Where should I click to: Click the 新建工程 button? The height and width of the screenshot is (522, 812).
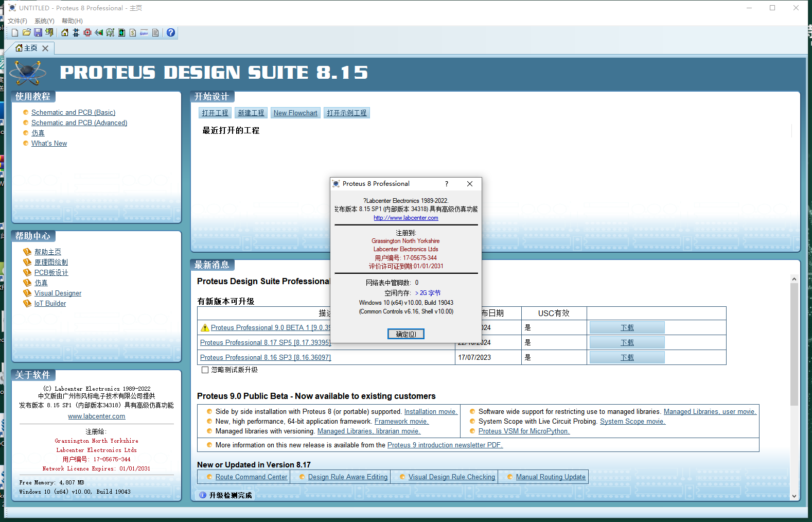251,113
